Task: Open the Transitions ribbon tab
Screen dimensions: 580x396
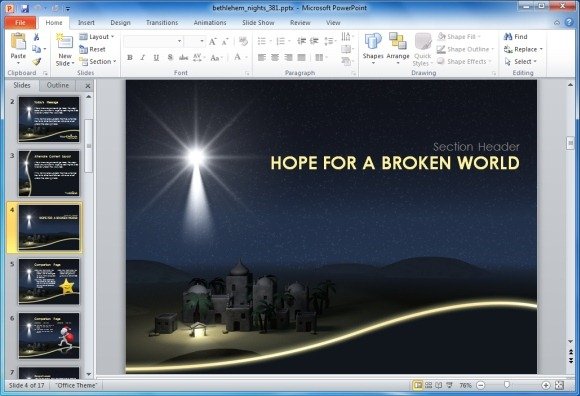Action: (162, 23)
